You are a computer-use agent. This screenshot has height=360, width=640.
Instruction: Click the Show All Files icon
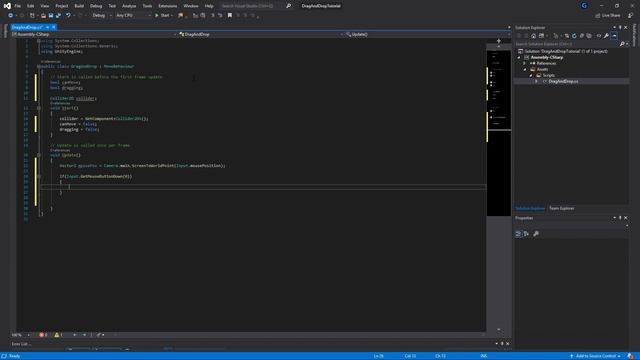[x=589, y=36]
